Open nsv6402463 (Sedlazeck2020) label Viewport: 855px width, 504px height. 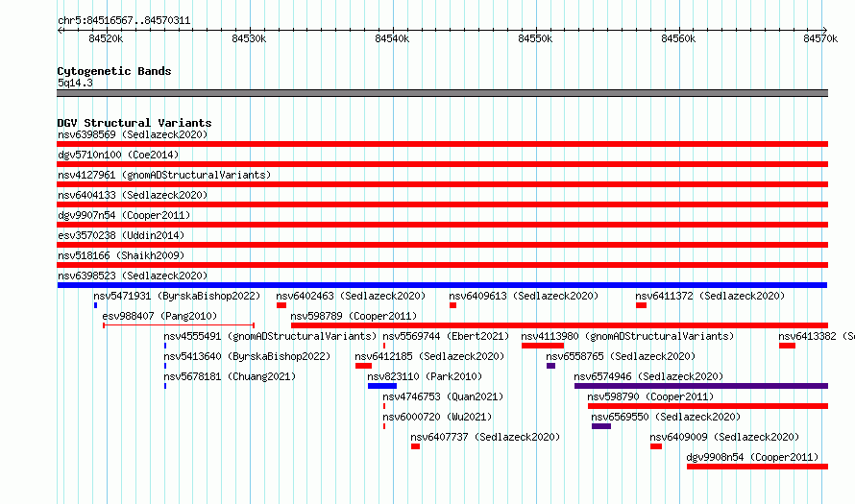(351, 296)
